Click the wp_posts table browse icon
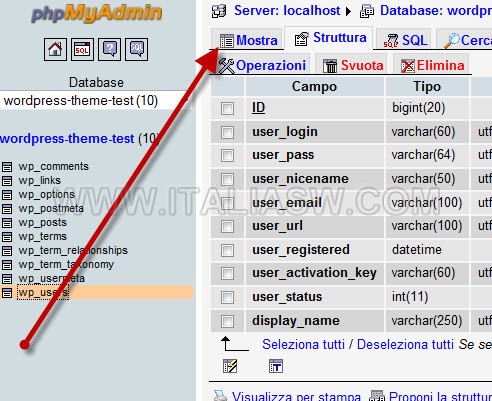Image resolution: width=492 pixels, height=401 pixels. (7, 223)
